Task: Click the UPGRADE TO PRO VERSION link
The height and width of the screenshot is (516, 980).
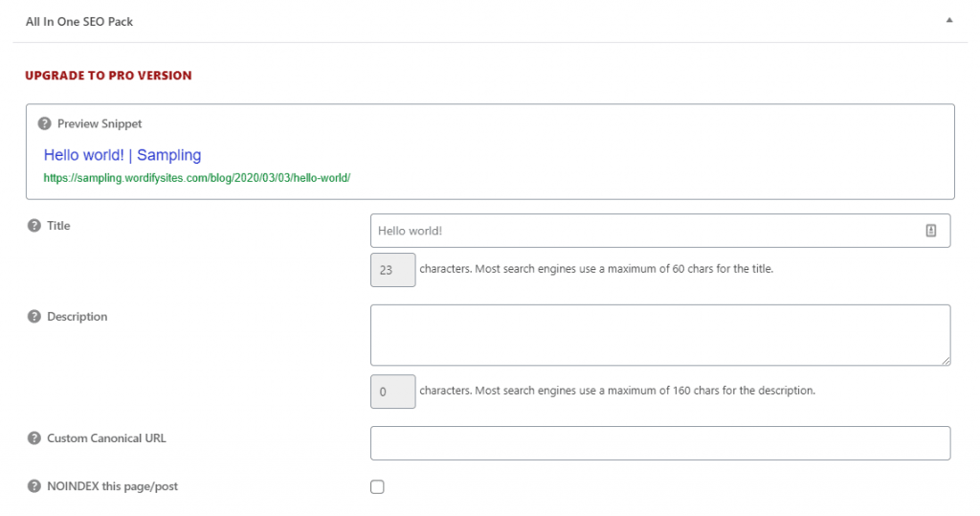Action: [108, 76]
